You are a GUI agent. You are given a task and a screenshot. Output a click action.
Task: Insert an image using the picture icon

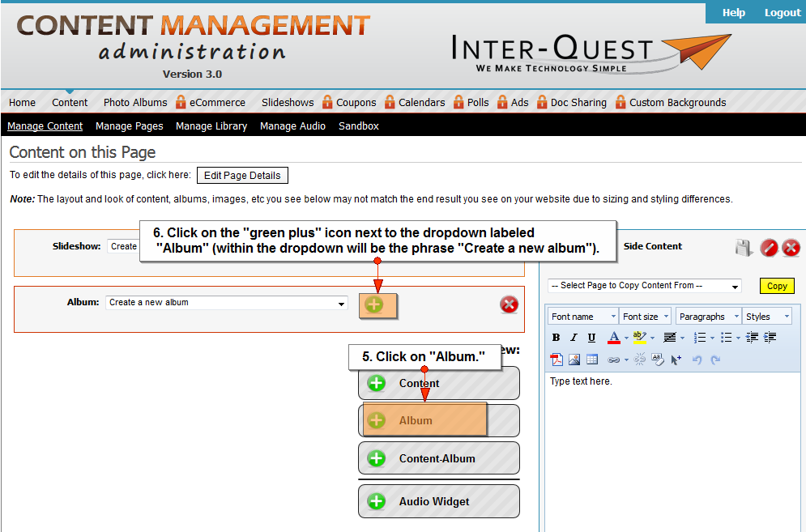click(574, 360)
